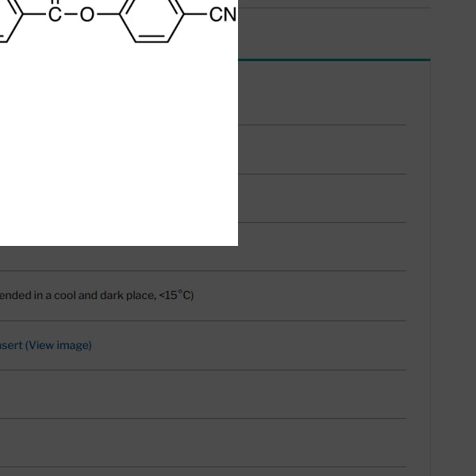Viewport: 476px width, 476px height.
Task: Click the dark margin right of the details panel
Action: coord(452,238)
